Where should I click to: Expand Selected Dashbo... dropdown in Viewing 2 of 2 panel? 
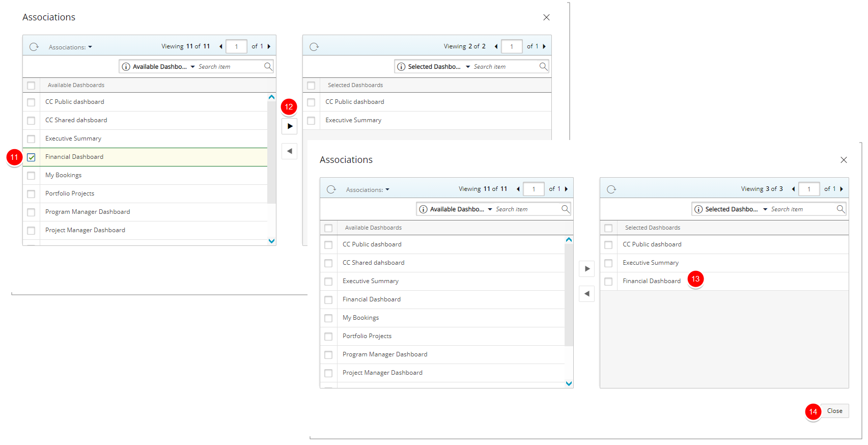point(468,67)
